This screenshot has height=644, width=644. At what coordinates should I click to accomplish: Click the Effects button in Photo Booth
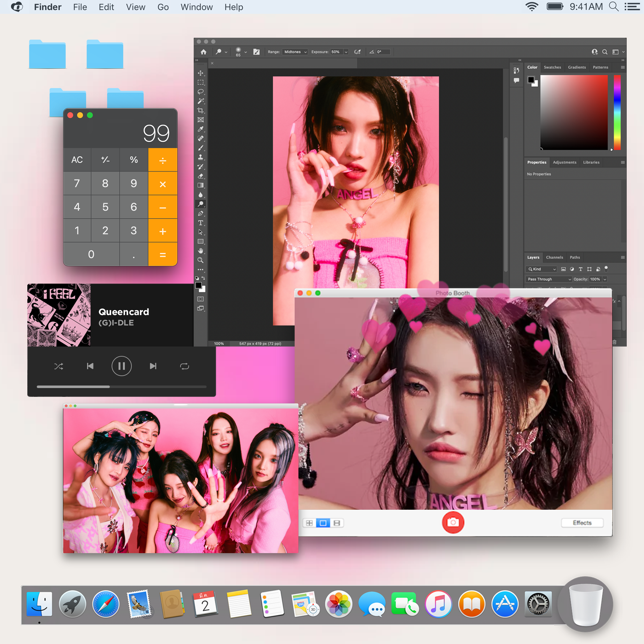(x=582, y=523)
